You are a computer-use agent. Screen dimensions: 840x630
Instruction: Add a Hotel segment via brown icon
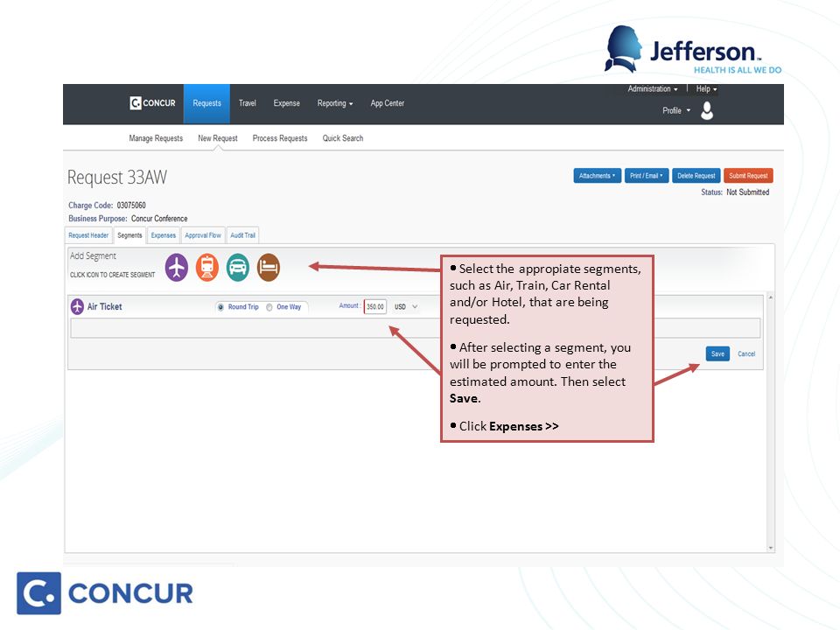point(269,268)
